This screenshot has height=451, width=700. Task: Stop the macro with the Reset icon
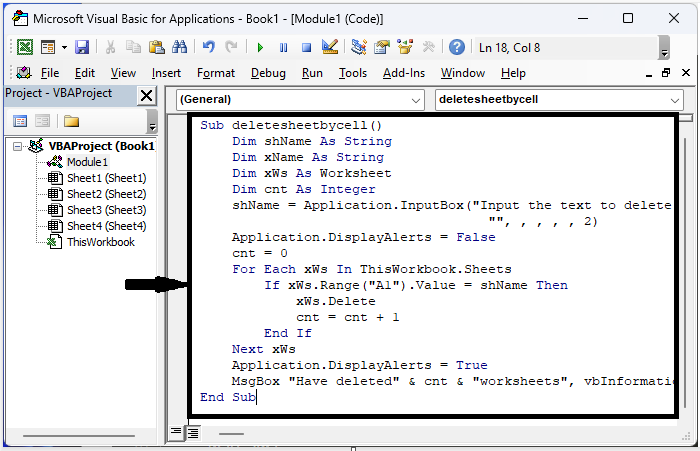tap(306, 47)
